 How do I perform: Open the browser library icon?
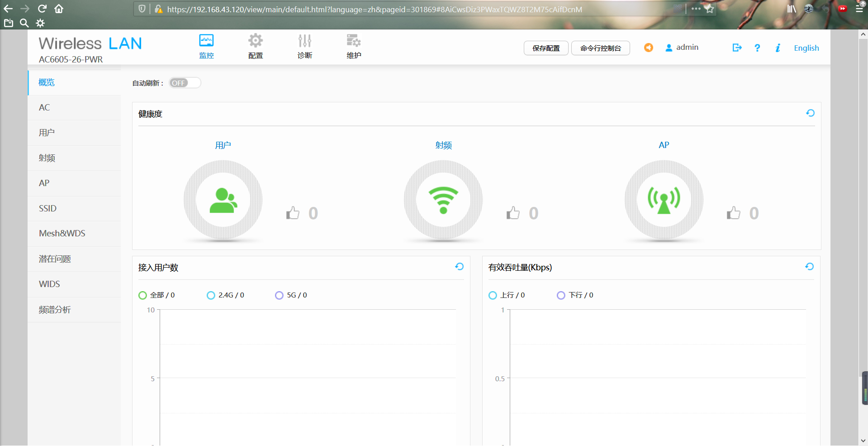[792, 9]
